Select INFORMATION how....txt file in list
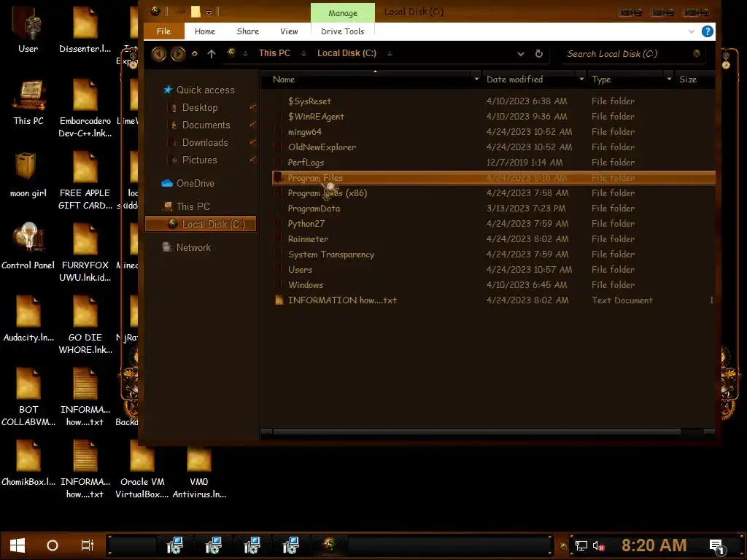Image resolution: width=747 pixels, height=560 pixels. pyautogui.click(x=494, y=300)
